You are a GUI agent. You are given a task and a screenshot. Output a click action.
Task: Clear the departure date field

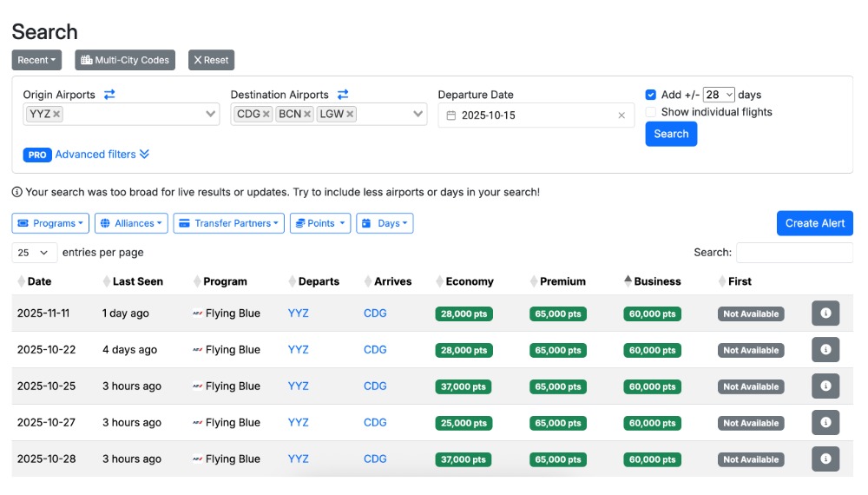pyautogui.click(x=621, y=115)
